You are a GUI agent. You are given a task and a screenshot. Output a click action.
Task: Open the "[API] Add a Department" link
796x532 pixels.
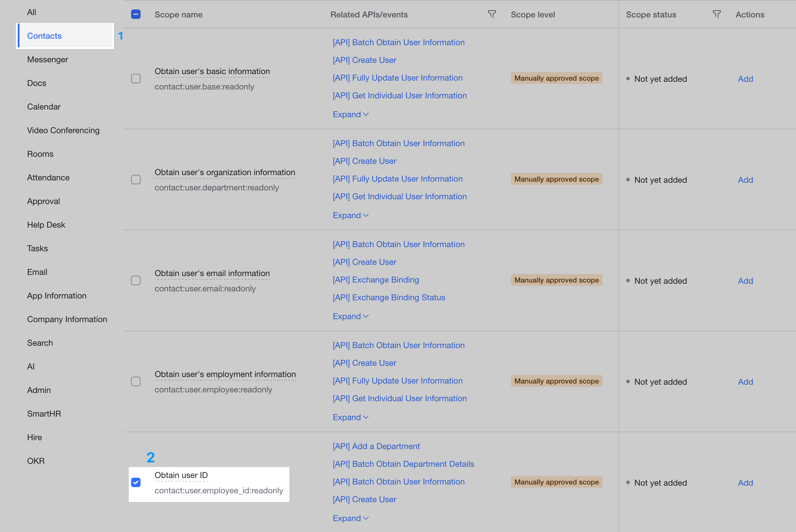coord(376,446)
